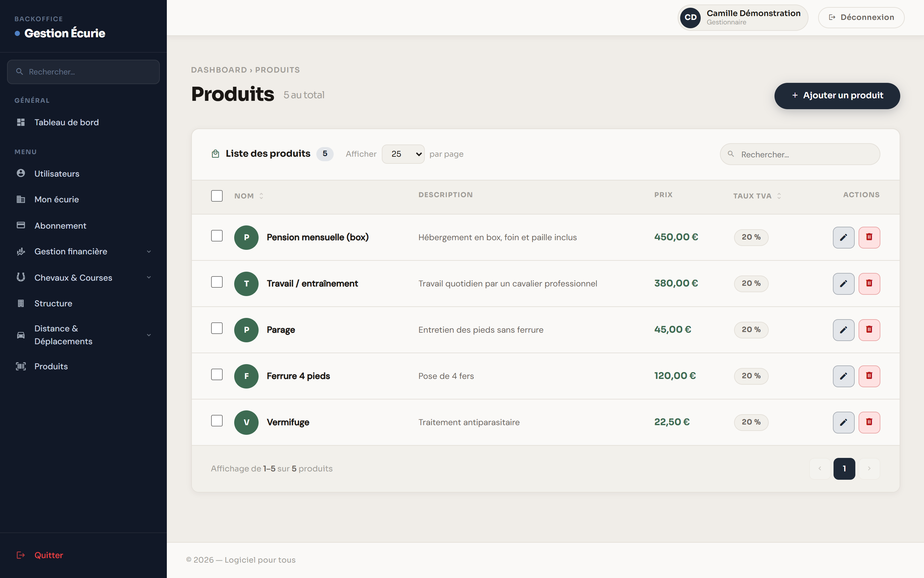Image resolution: width=924 pixels, height=578 pixels.
Task: Click the Gestion financière chart icon
Action: point(21,251)
